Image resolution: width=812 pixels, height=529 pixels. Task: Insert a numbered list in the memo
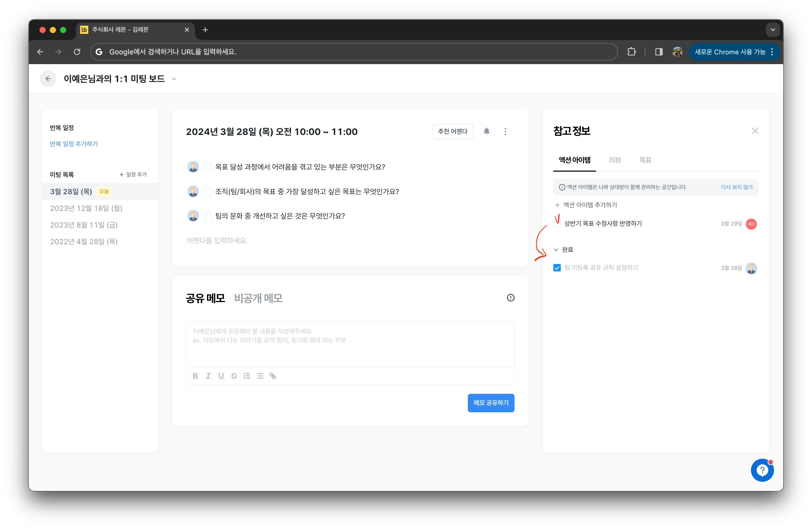coord(247,376)
